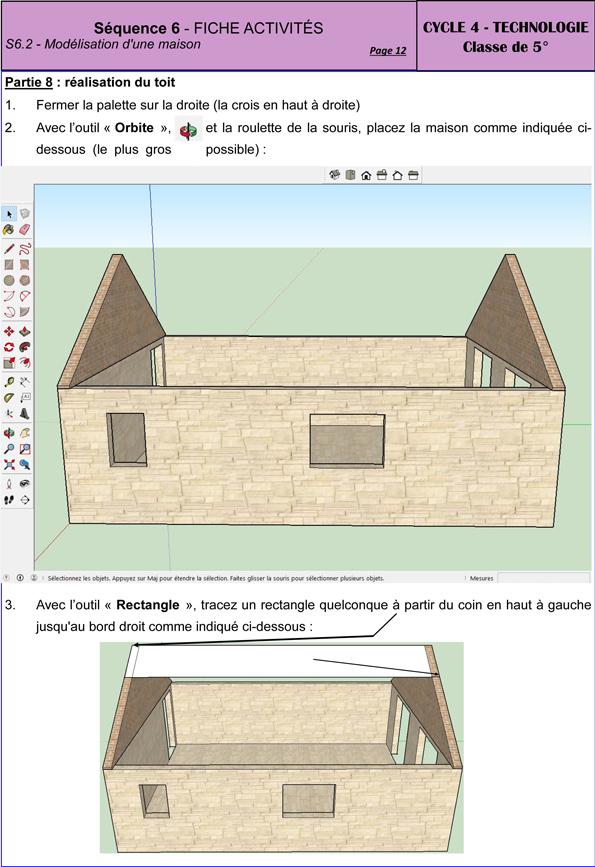Image resolution: width=595 pixels, height=867 pixels.
Task: Choose the Walk footprints tool
Action: [9, 500]
